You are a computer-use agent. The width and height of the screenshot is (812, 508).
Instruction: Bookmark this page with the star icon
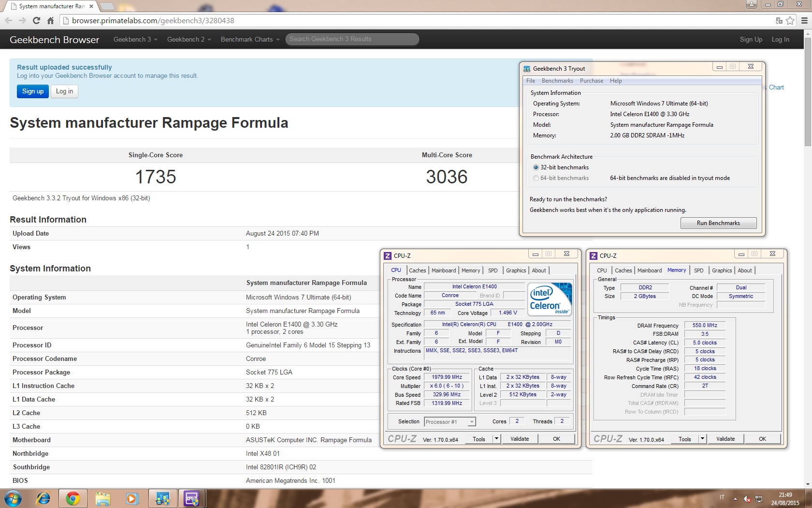click(790, 20)
